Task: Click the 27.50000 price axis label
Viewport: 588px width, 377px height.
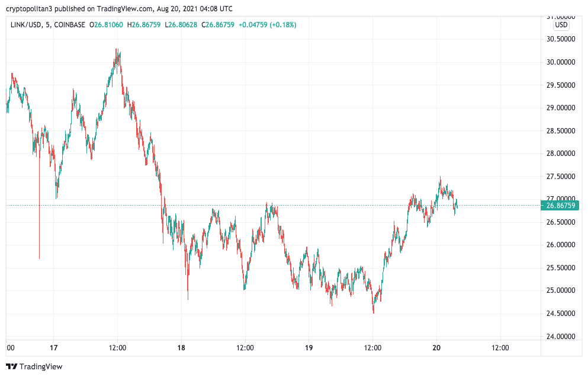Action: tap(561, 176)
